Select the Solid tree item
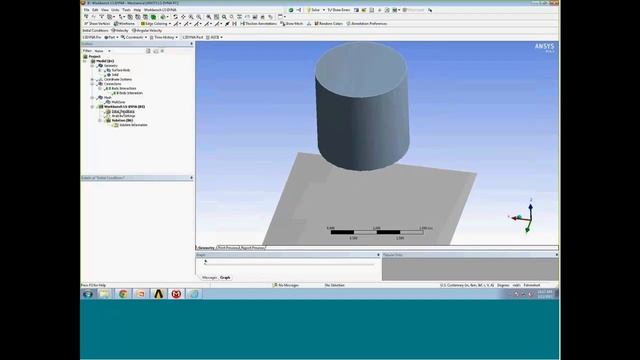The image size is (640, 360). click(115, 75)
